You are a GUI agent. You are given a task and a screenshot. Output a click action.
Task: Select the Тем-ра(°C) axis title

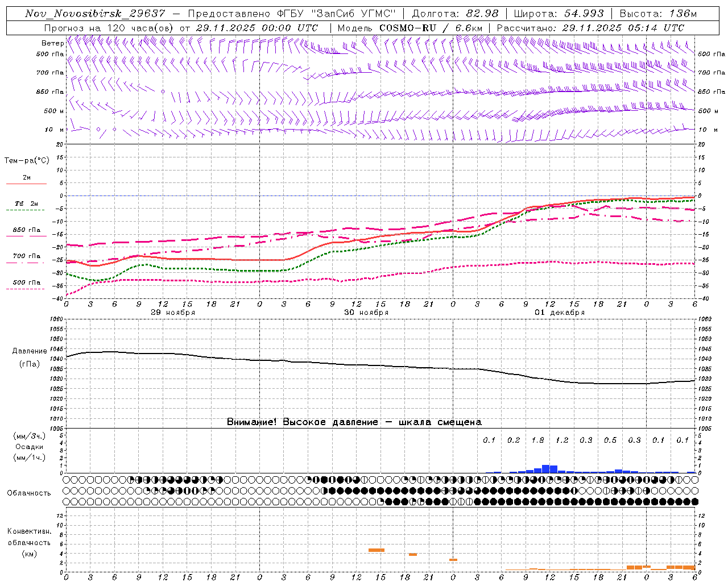(27, 161)
